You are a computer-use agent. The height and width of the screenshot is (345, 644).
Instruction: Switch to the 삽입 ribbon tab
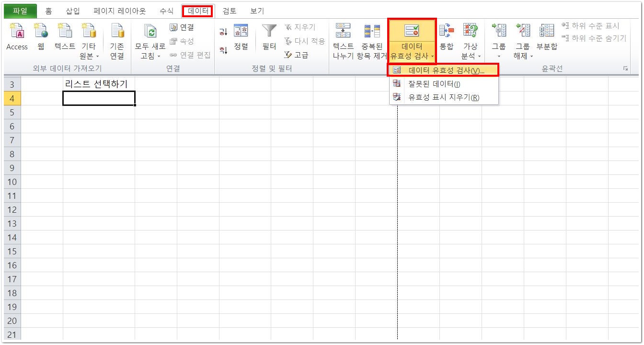pos(73,11)
